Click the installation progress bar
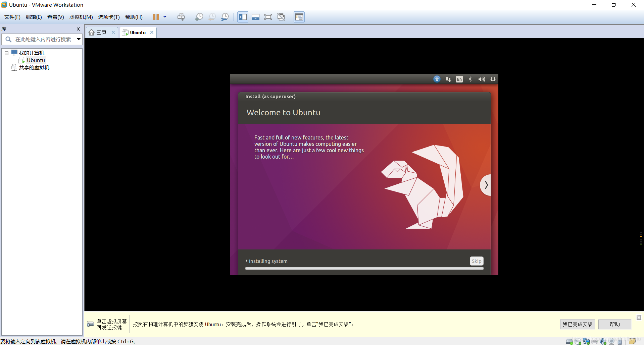The height and width of the screenshot is (345, 644). click(364, 268)
